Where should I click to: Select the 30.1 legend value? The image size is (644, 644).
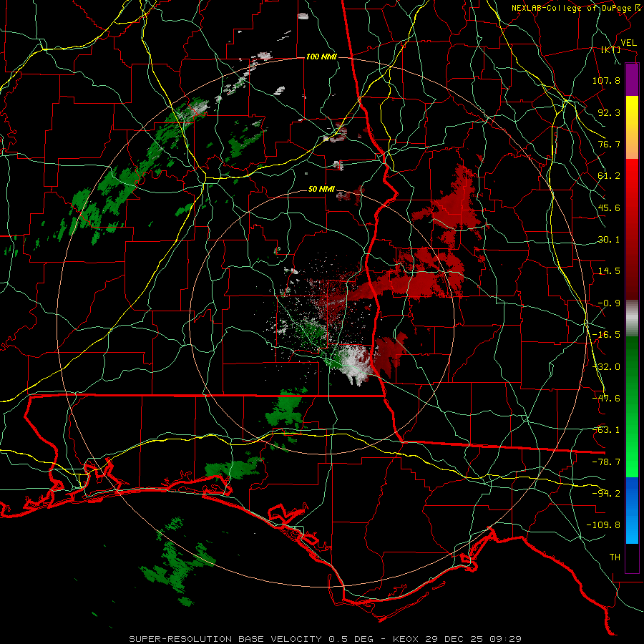609,240
